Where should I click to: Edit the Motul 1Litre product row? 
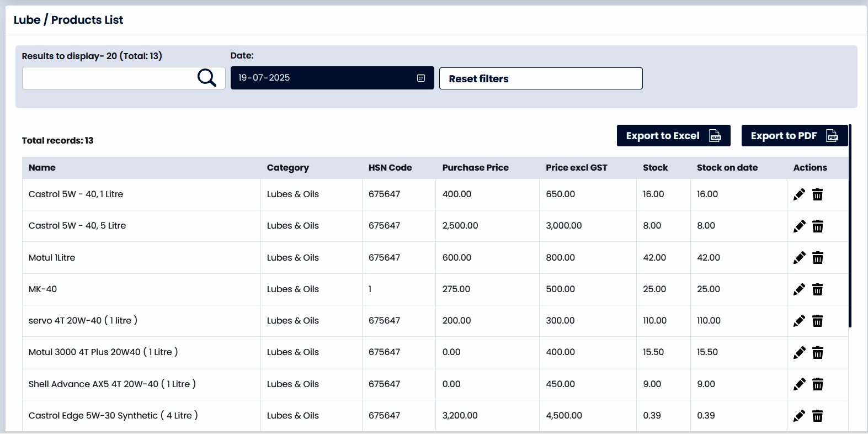click(x=799, y=258)
